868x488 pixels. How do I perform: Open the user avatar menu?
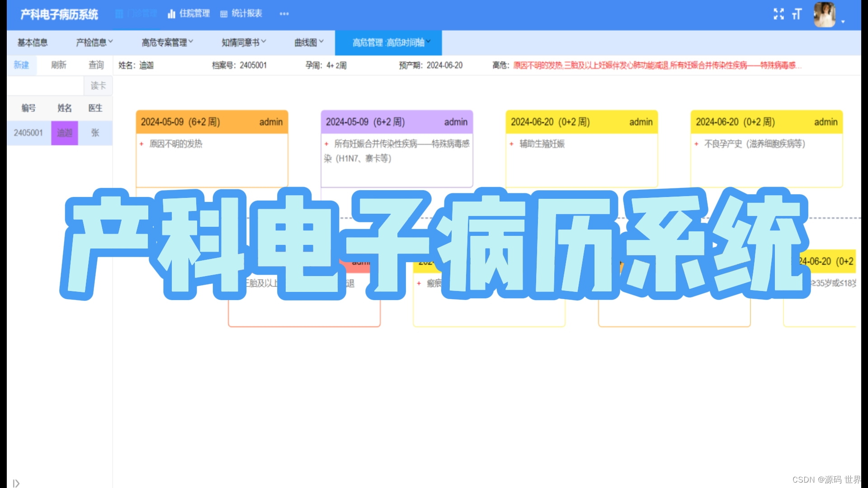point(825,15)
